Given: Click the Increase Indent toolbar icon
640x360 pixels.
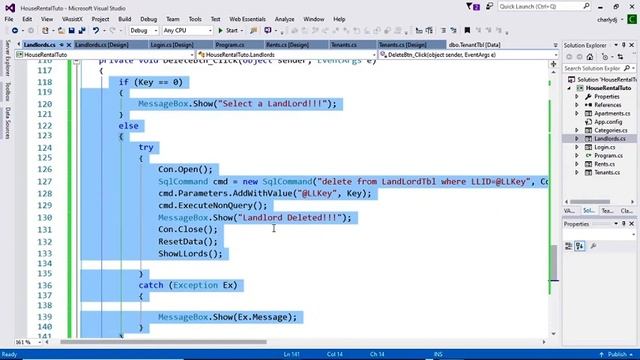Looking at the screenshot, I should click(x=429, y=31).
